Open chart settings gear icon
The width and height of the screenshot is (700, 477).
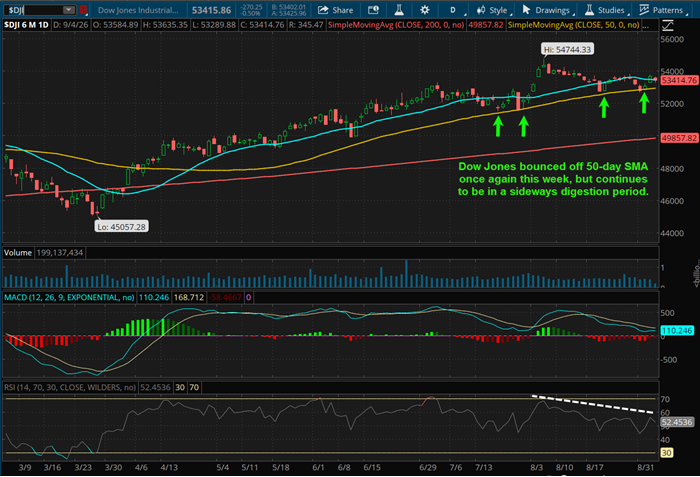click(x=425, y=10)
